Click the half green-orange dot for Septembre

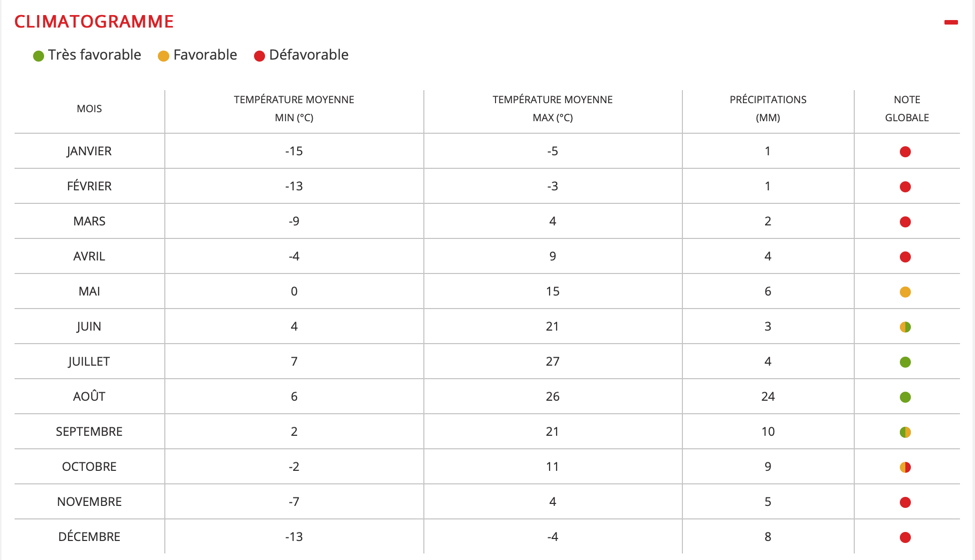(x=905, y=432)
